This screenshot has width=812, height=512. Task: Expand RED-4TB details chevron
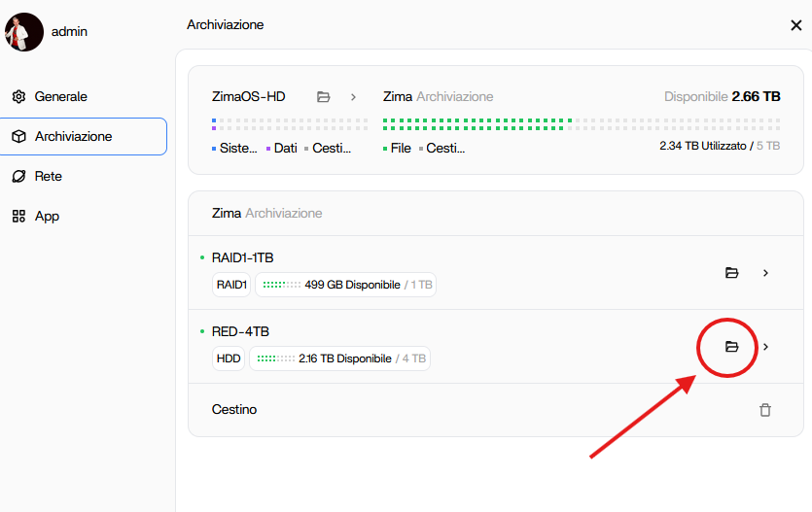click(765, 347)
